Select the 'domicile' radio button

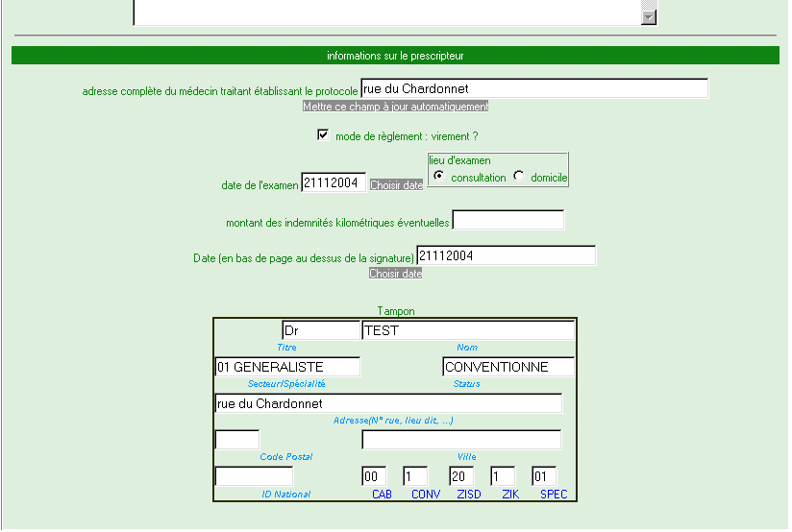click(519, 177)
